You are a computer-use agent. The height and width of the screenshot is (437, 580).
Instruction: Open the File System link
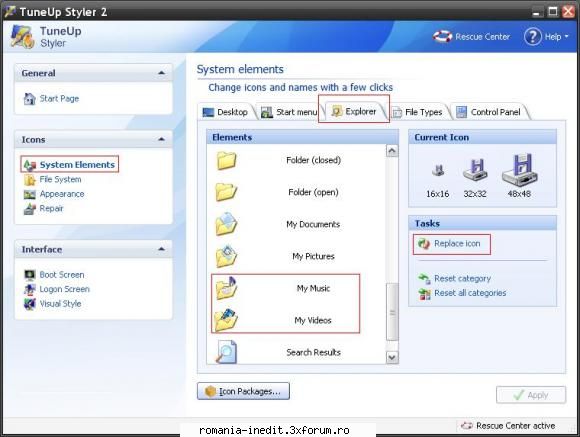[60, 179]
